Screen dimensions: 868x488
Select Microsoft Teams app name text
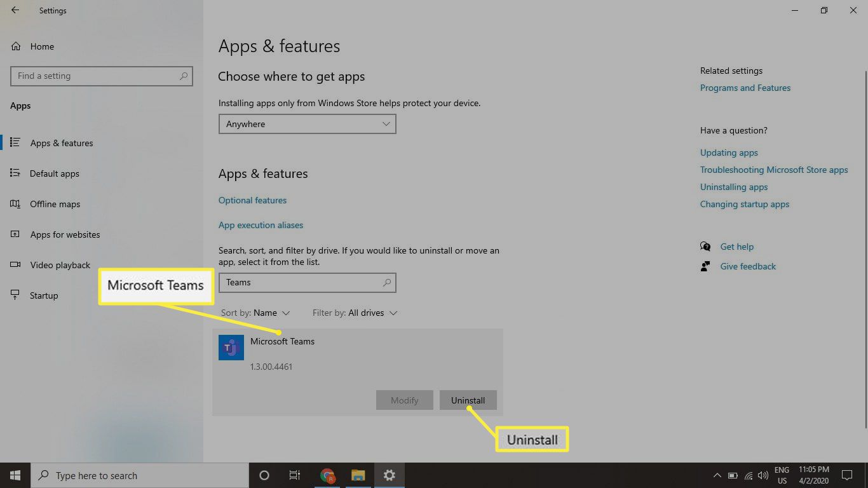282,341
